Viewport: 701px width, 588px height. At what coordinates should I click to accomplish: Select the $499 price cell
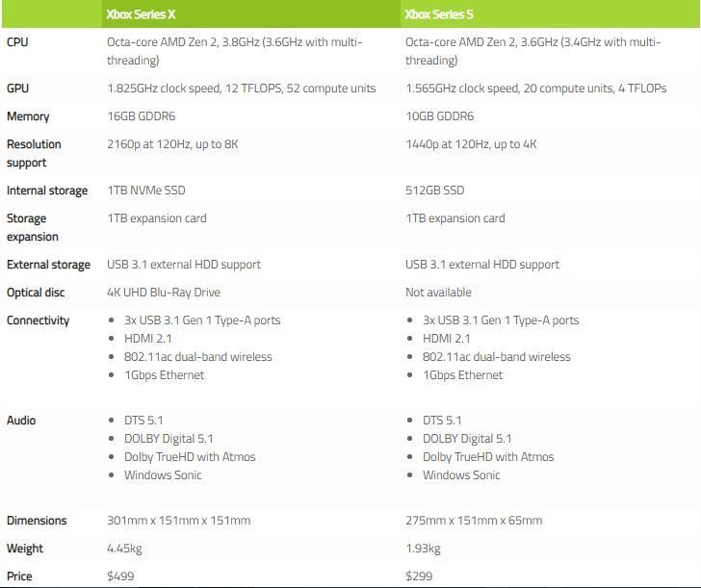[x=120, y=576]
